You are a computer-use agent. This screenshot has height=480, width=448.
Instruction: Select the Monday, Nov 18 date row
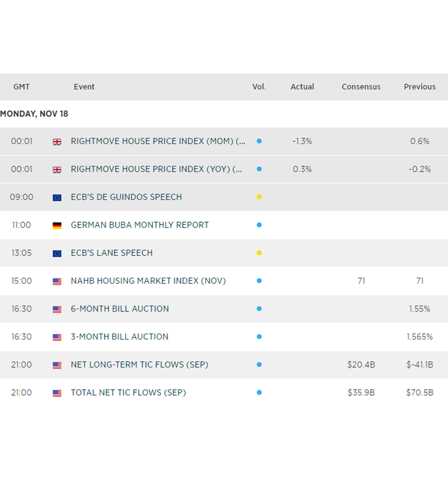pyautogui.click(x=34, y=114)
